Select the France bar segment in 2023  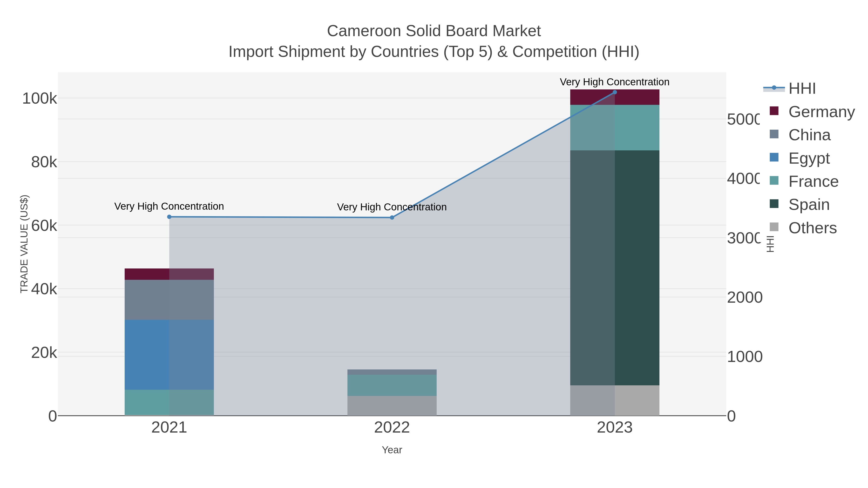615,128
